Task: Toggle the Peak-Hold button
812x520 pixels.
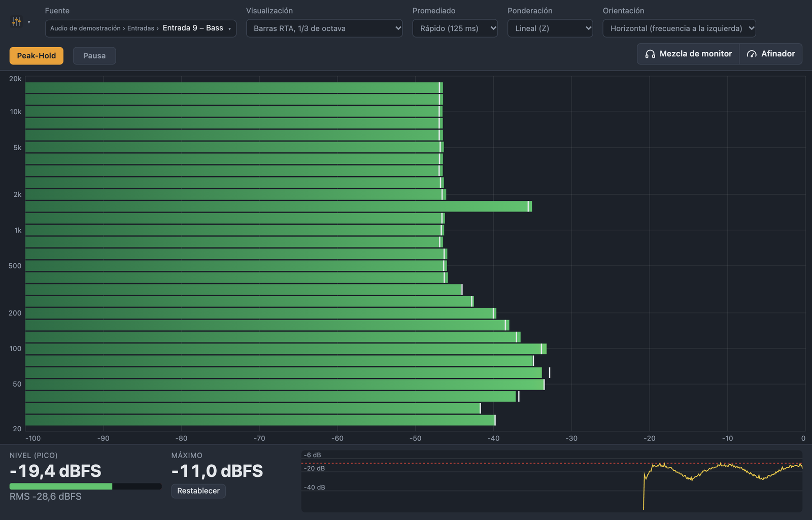Action: [37, 56]
